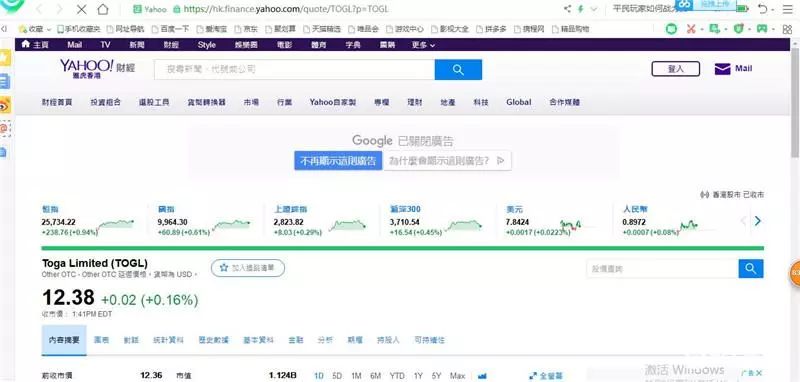Click the browser home icon
800x382 pixels.
(103, 9)
